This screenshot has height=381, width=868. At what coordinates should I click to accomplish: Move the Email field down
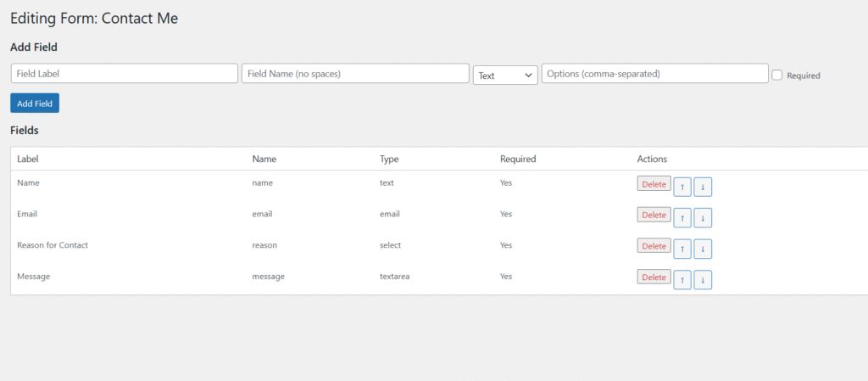click(x=703, y=218)
